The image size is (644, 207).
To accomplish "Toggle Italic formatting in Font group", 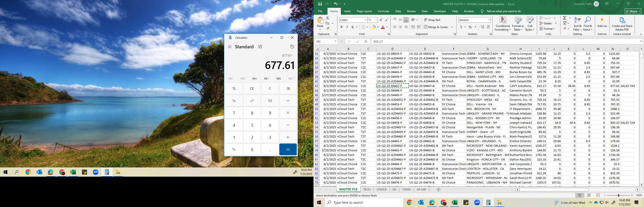I will 347,27.
